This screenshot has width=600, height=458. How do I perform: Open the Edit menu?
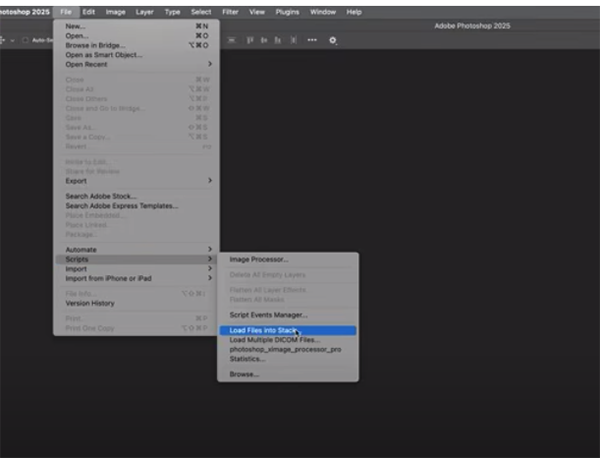(88, 12)
